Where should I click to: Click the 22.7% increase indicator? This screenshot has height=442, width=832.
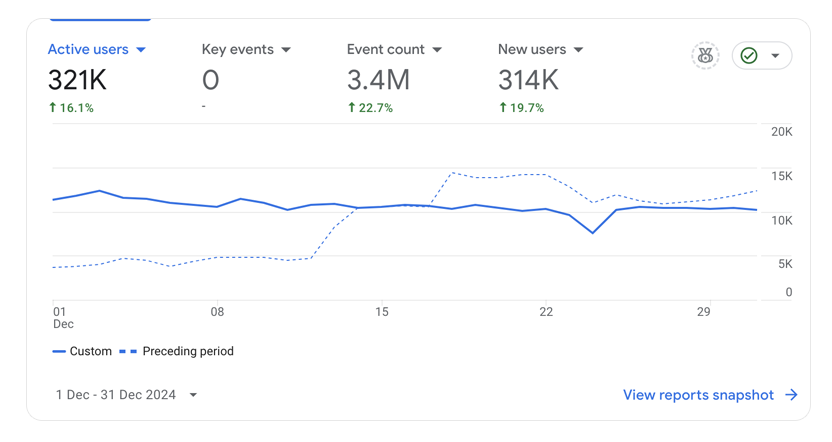point(370,108)
